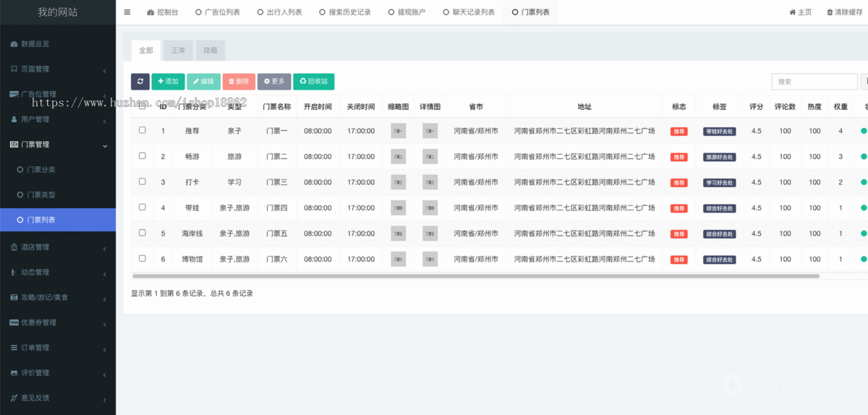Open the 回收站 recycle bin
868x415 pixels.
point(313,82)
